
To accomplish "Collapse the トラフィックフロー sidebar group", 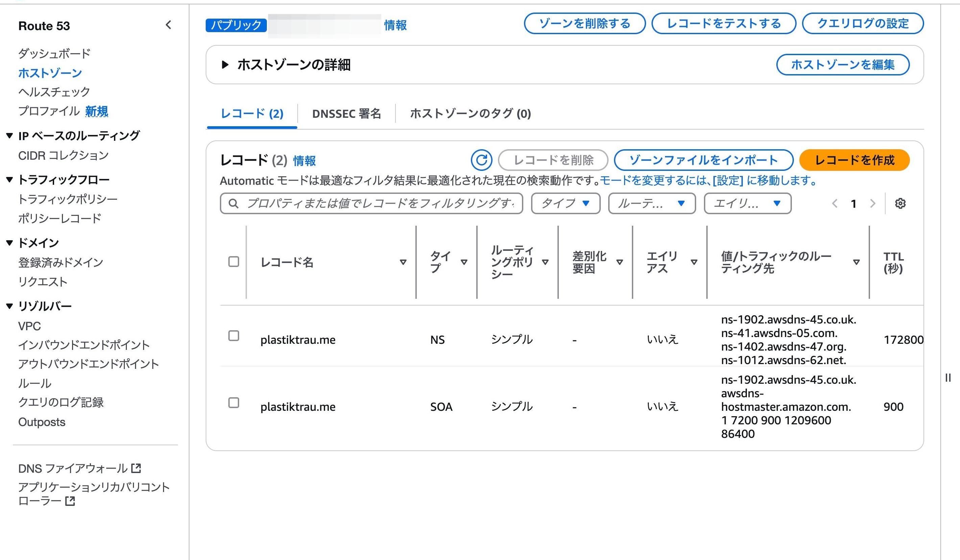I will tap(9, 179).
